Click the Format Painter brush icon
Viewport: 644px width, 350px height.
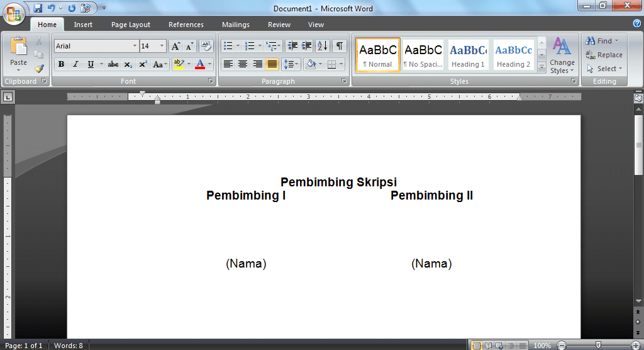coord(39,69)
